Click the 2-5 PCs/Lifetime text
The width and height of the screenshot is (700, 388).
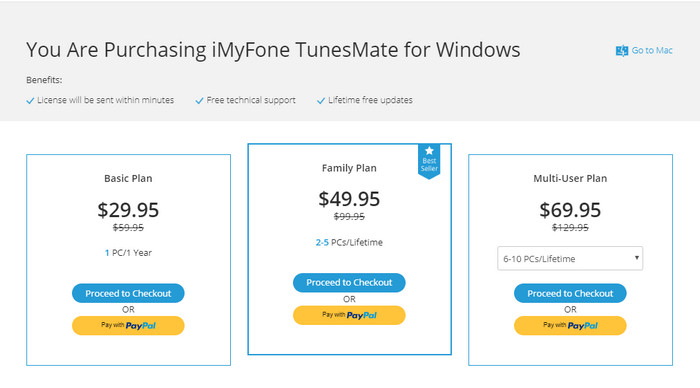tap(349, 242)
